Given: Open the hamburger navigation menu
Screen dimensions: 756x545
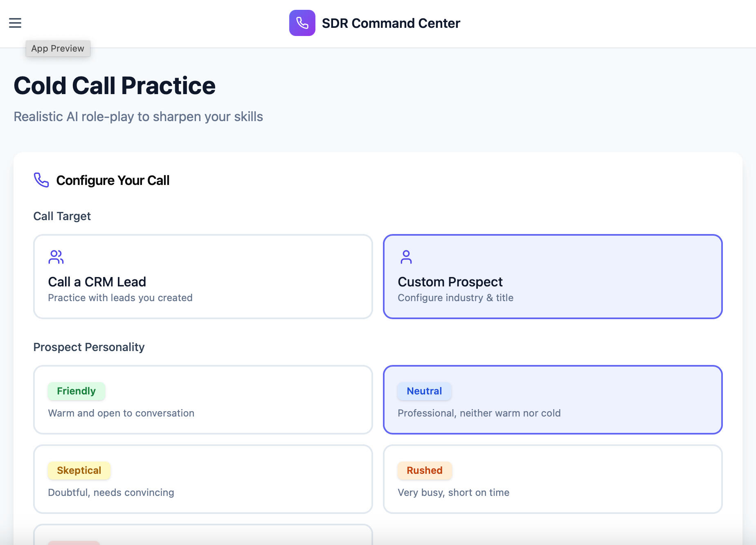Looking at the screenshot, I should pos(15,23).
